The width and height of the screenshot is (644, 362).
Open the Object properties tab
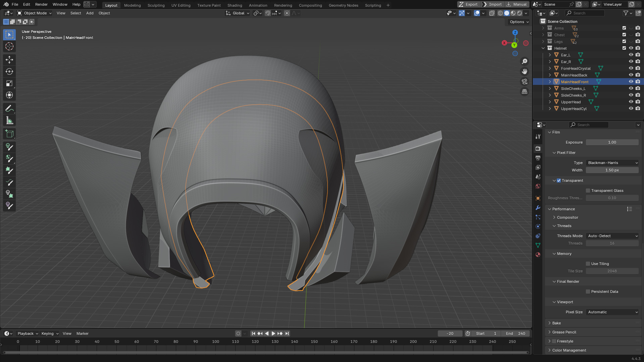[538, 198]
